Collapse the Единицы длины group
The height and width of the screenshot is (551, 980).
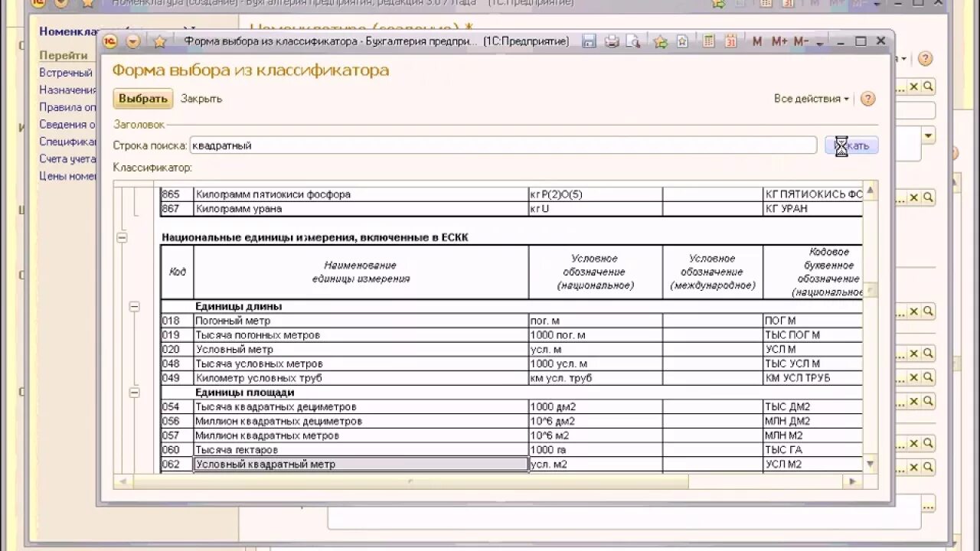coord(135,306)
